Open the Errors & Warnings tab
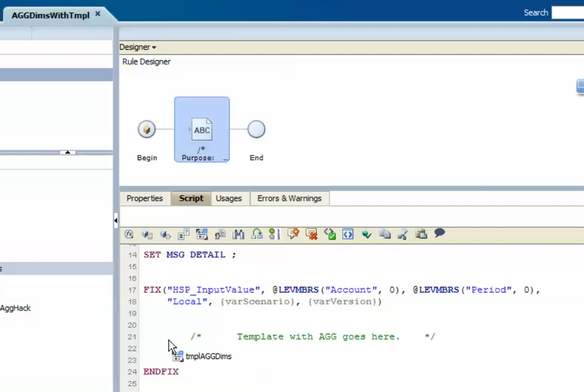584x392 pixels. (289, 198)
